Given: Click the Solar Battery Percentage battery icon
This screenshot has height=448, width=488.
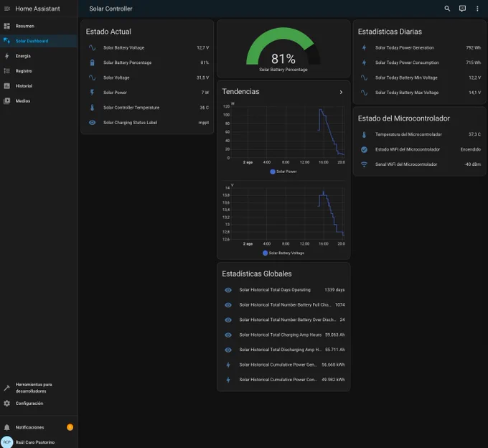Looking at the screenshot, I should (x=92, y=62).
